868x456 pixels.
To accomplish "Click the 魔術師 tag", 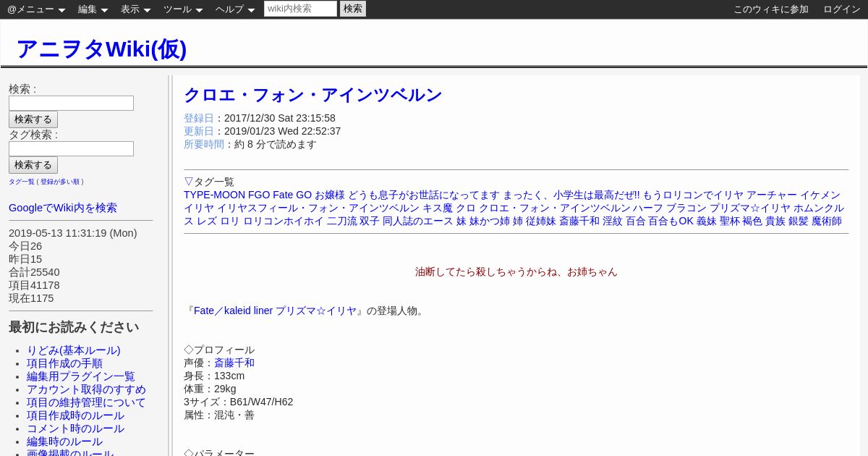I will 827,221.
